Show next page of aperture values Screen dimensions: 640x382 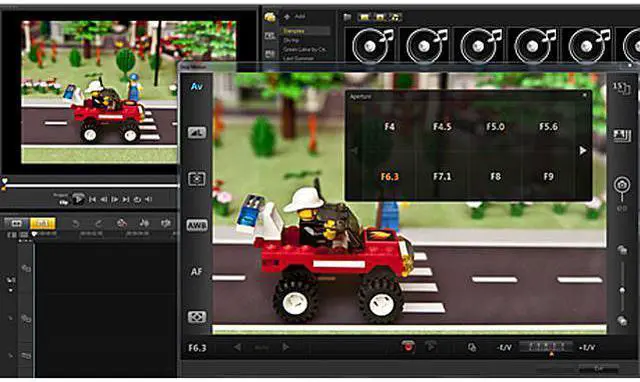point(582,151)
